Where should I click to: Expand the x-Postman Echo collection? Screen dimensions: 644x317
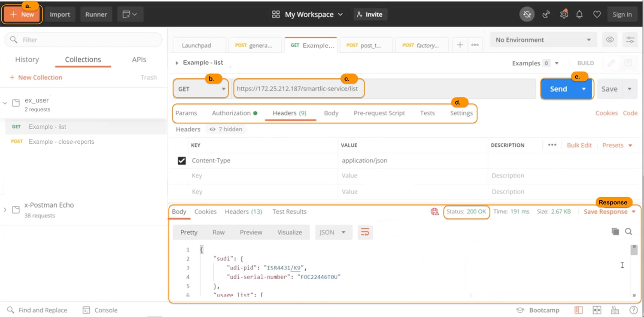pyautogui.click(x=5, y=209)
